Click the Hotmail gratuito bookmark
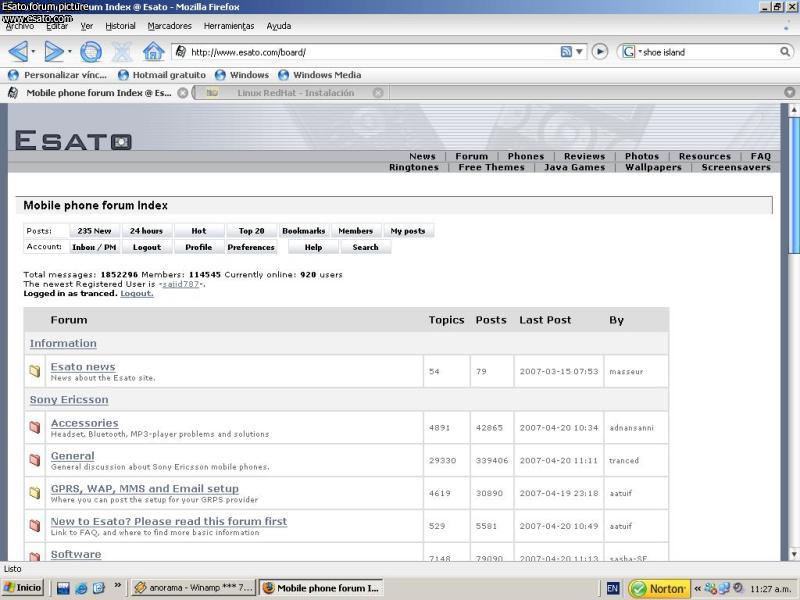This screenshot has height=600, width=800. point(162,75)
